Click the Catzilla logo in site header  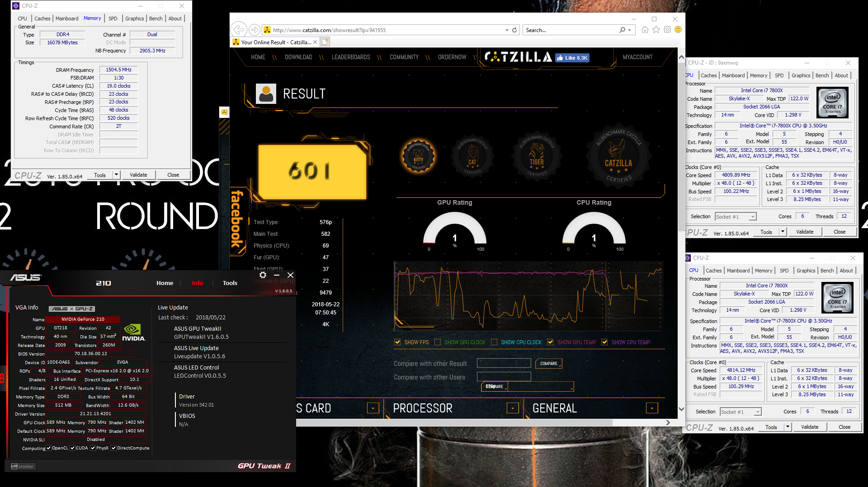pos(518,57)
